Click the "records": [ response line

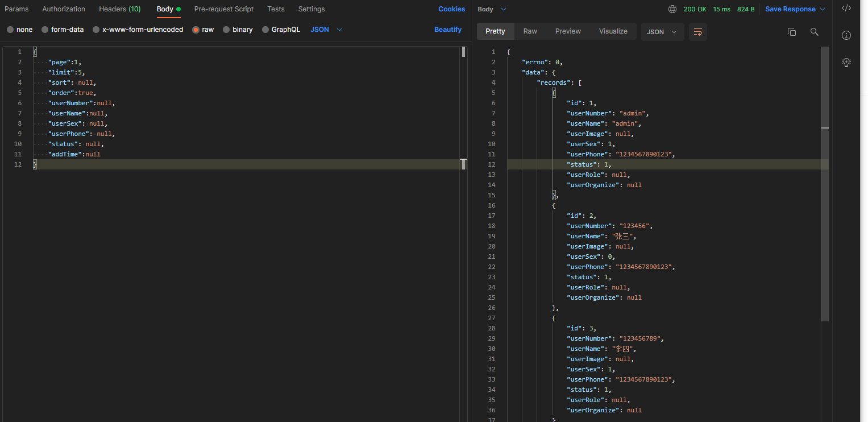pos(559,82)
